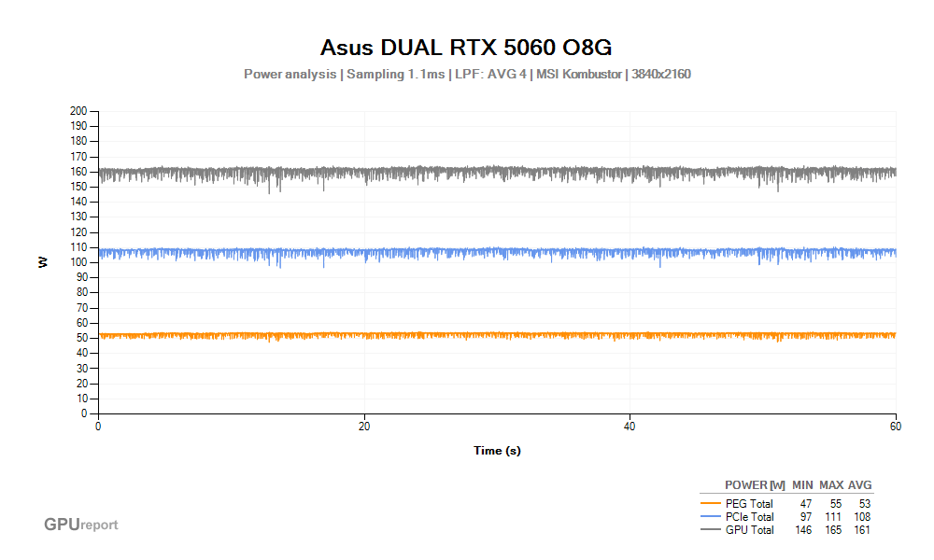Click the AVG column header in legend

pos(860,485)
